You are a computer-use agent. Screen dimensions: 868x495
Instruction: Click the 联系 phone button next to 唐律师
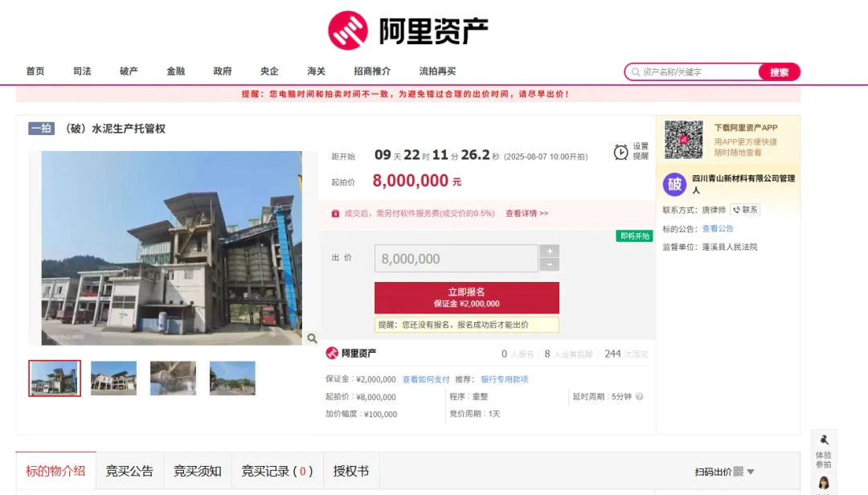pyautogui.click(x=744, y=210)
